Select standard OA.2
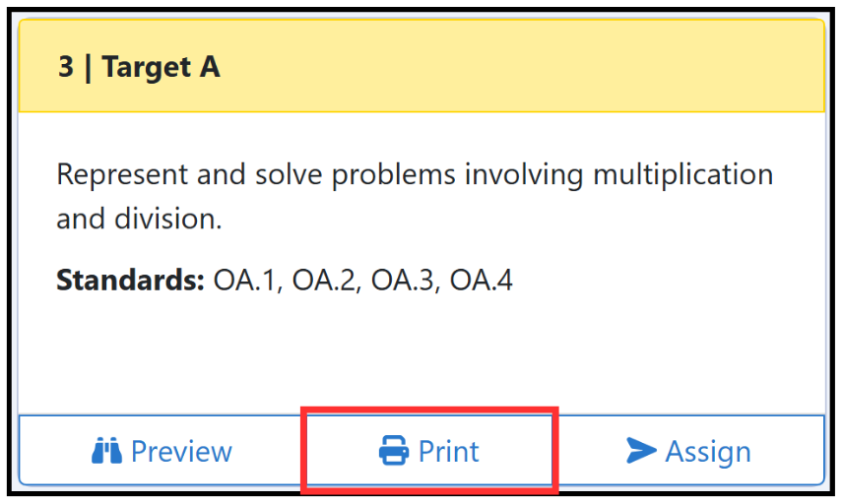 (326, 281)
